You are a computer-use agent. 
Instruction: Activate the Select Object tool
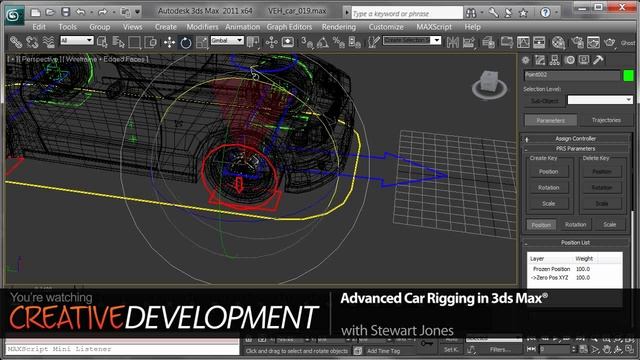(102, 42)
